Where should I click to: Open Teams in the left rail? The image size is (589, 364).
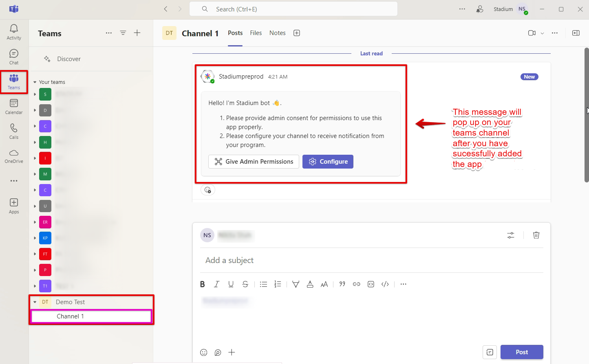point(14,82)
